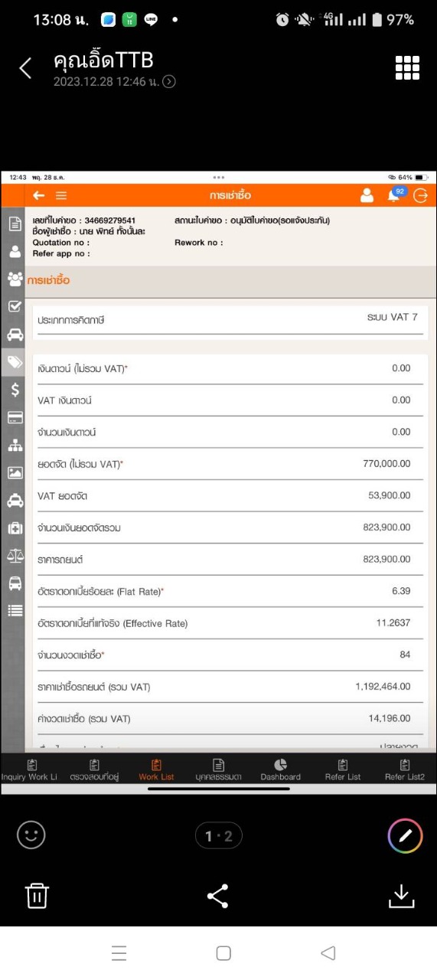Expand the date info arrow beside 12:46
The width and height of the screenshot is (437, 980).
pos(169,82)
